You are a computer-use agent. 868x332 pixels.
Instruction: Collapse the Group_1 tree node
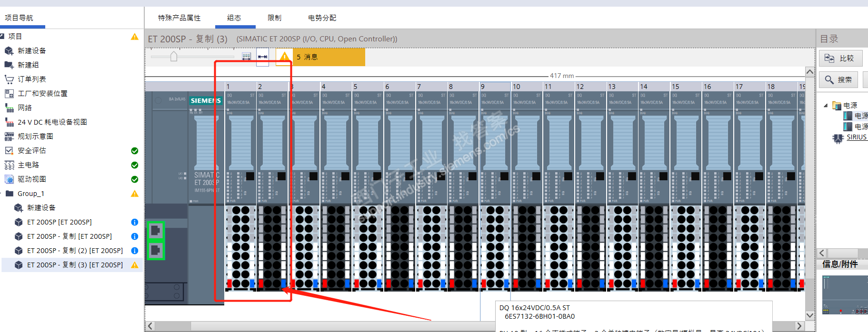1,193
